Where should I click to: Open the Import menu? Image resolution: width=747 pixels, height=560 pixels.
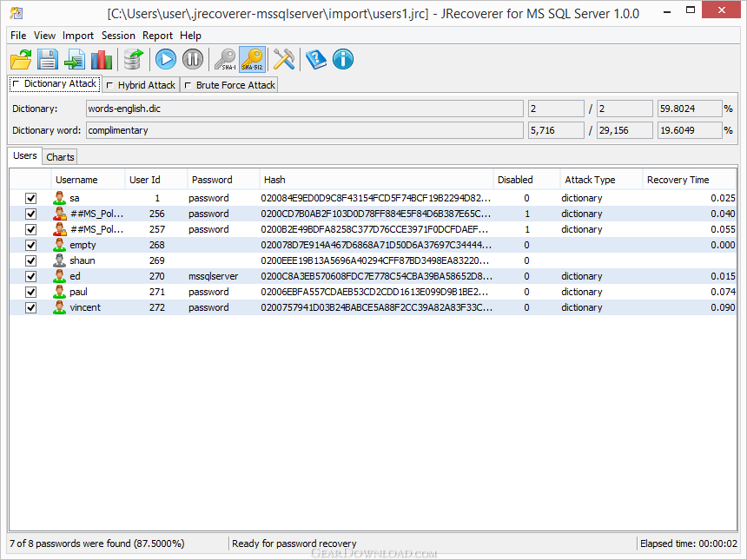[78, 36]
